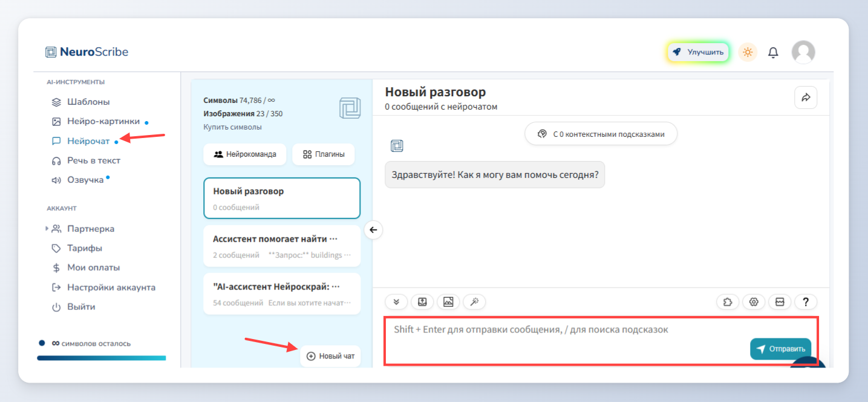Viewport: 868px width, 402px height.
Task: Click the double-chevron expand icon
Action: (396, 301)
